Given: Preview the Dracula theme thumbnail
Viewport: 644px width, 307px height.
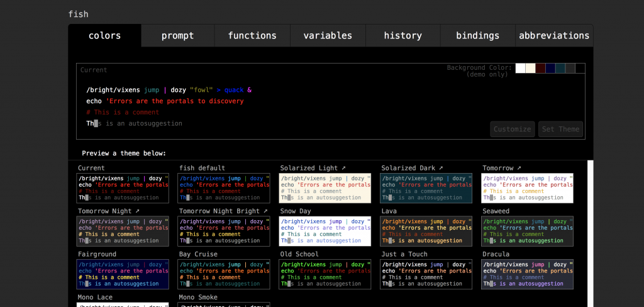Looking at the screenshot, I should click(x=528, y=274).
